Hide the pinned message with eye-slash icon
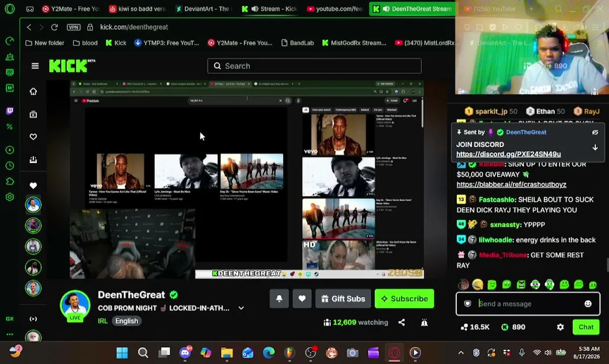Image resolution: width=609 pixels, height=364 pixels. click(595, 132)
